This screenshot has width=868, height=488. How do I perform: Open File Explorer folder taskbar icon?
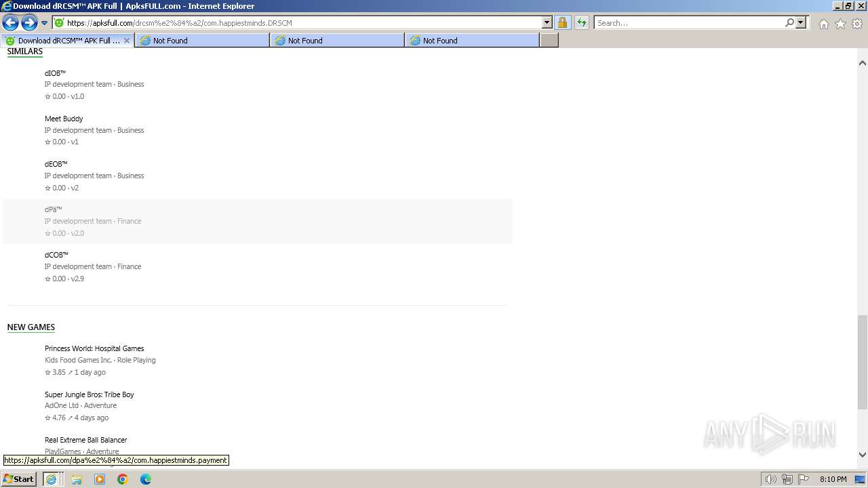click(x=77, y=479)
